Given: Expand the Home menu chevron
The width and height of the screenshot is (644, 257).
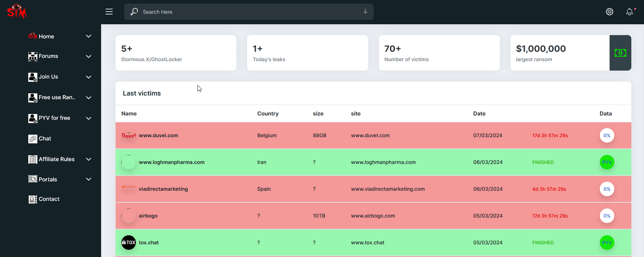Looking at the screenshot, I should pos(88,36).
